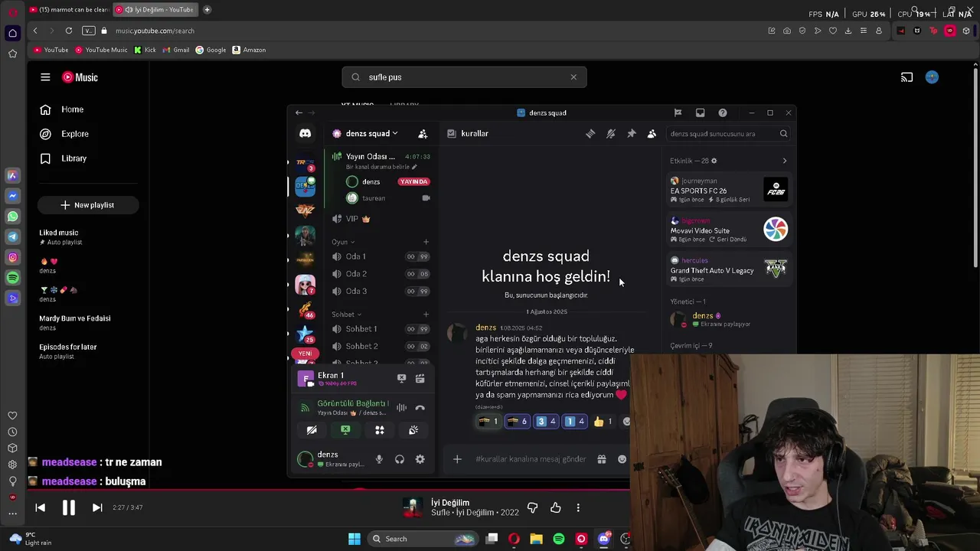Toggle member list in Discord header

click(652, 133)
